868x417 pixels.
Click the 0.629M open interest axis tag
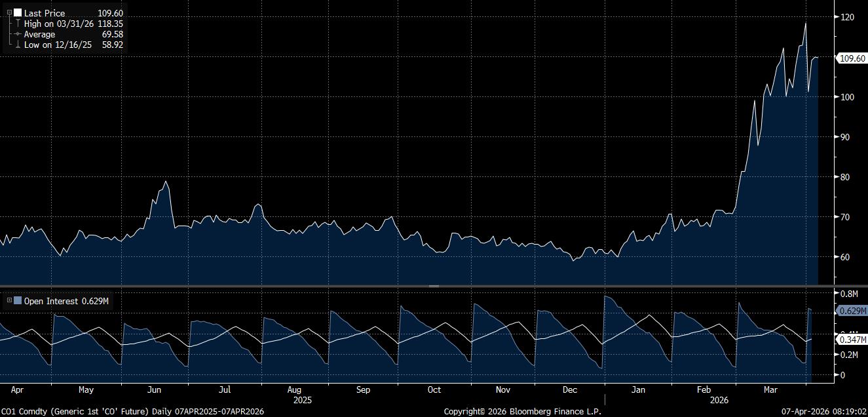pyautogui.click(x=851, y=311)
